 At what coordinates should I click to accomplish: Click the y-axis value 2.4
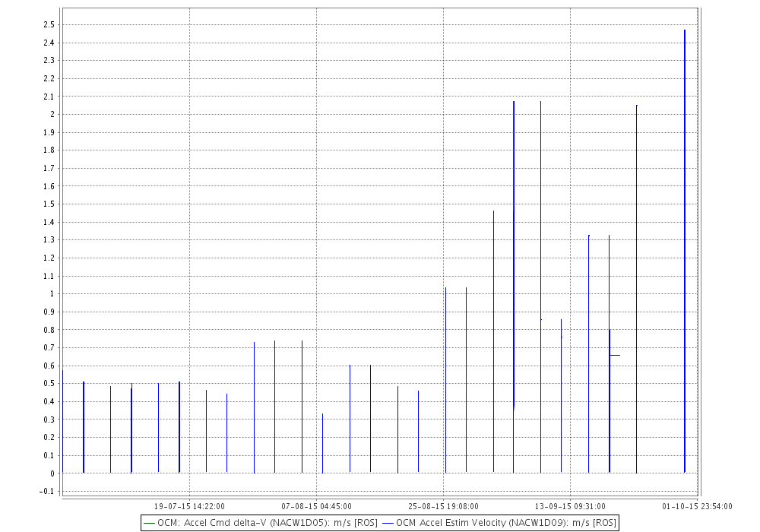(49, 43)
